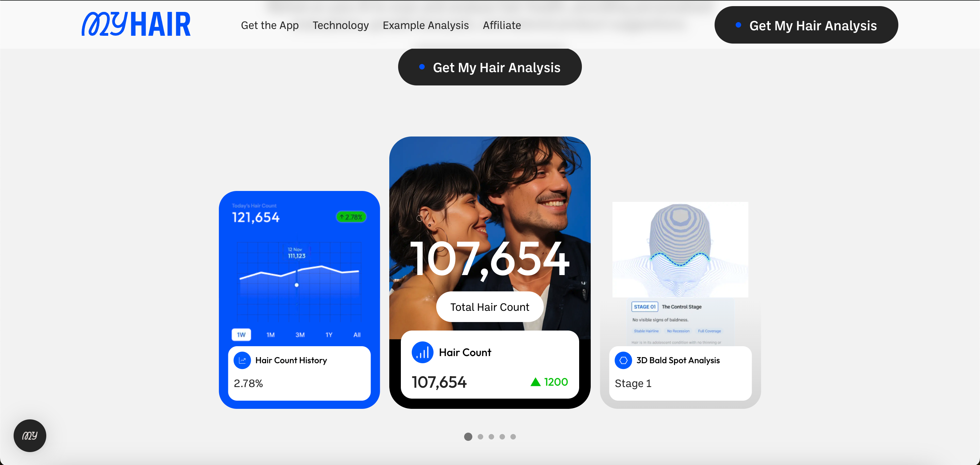Click the header Get My Hair Analysis button
Viewport: 980px width, 465px height.
(806, 25)
